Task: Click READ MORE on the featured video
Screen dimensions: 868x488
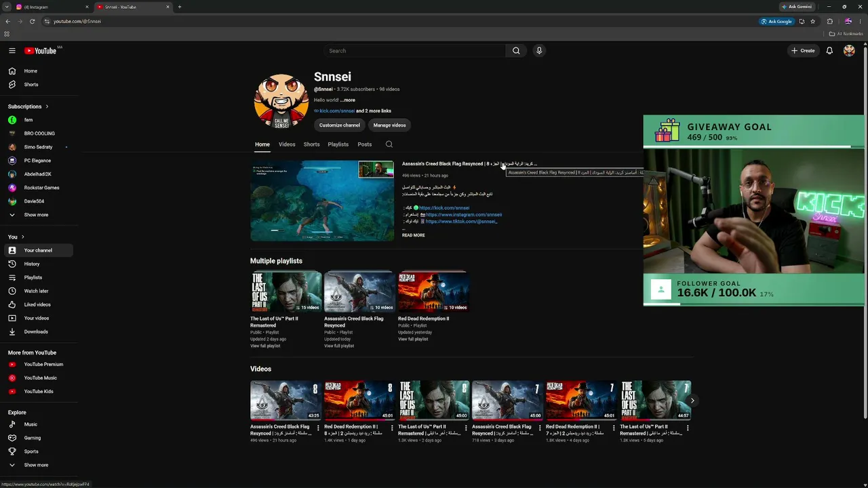Action: 414,235
